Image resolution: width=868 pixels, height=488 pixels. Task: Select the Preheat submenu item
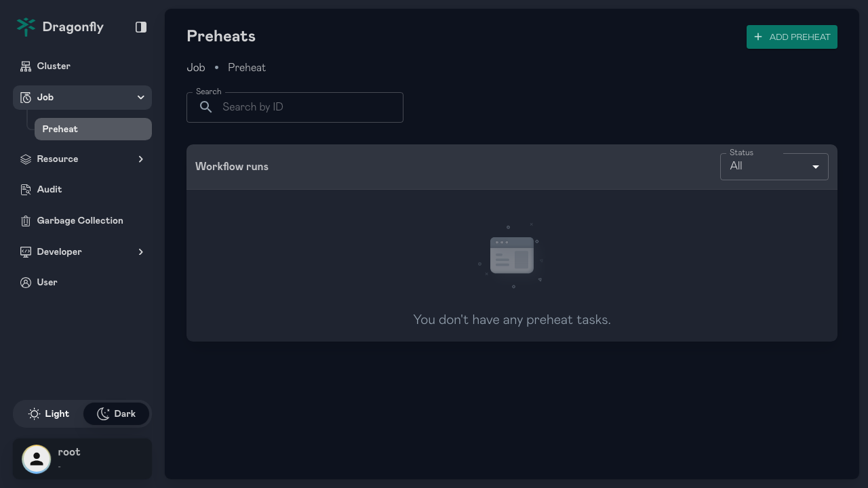[x=93, y=129]
